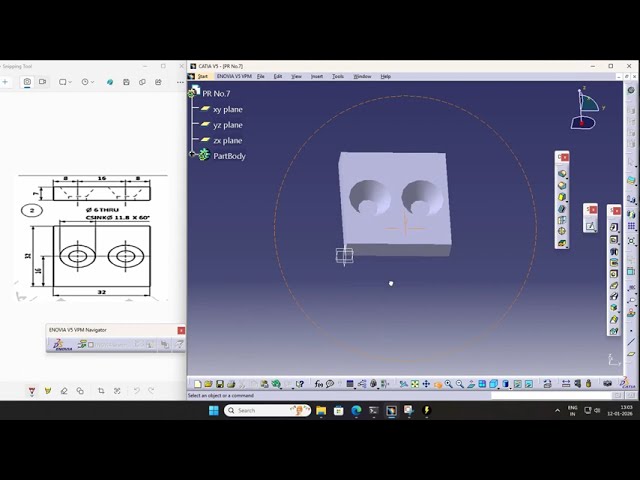Image resolution: width=640 pixels, height=480 pixels.
Task: Select the Draft Angle tool in dress-up toolbar
Action: pos(562,197)
